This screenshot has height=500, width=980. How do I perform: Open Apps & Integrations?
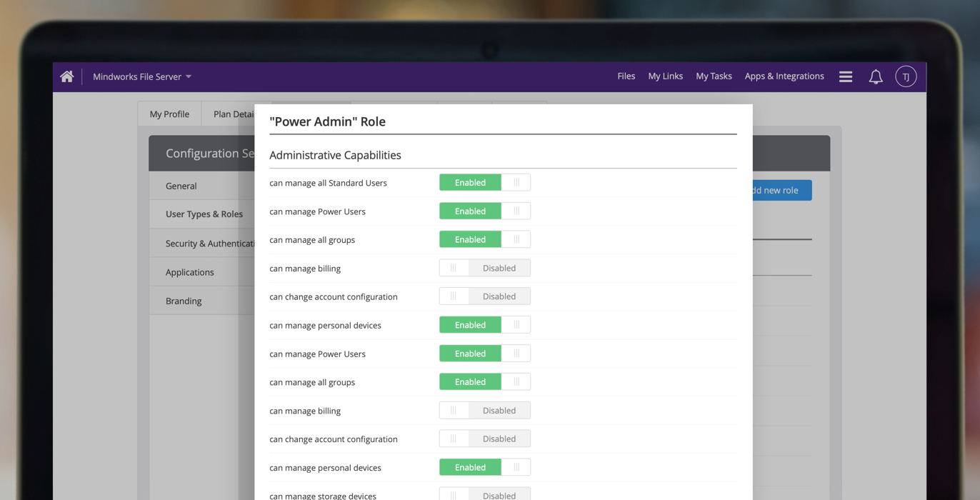(x=784, y=76)
